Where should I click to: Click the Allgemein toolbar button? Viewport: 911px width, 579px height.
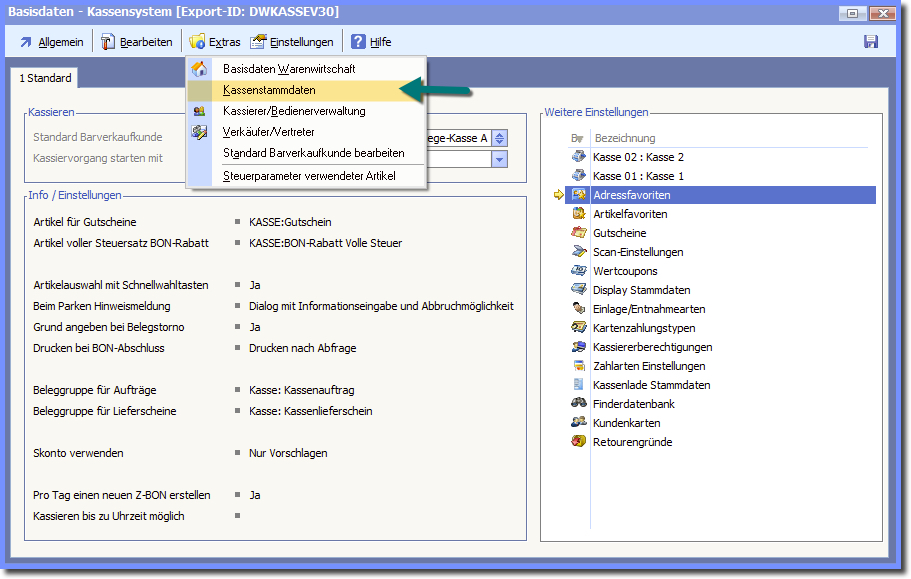pyautogui.click(x=51, y=42)
